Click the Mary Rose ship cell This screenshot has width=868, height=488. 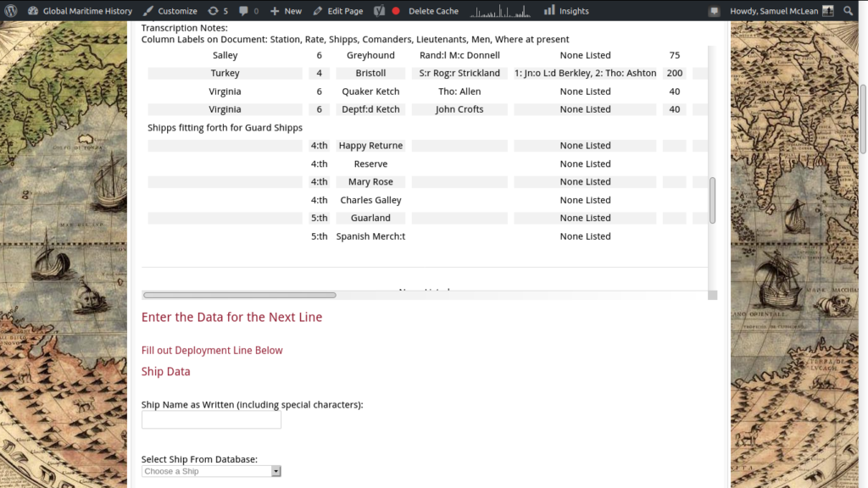pyautogui.click(x=370, y=181)
